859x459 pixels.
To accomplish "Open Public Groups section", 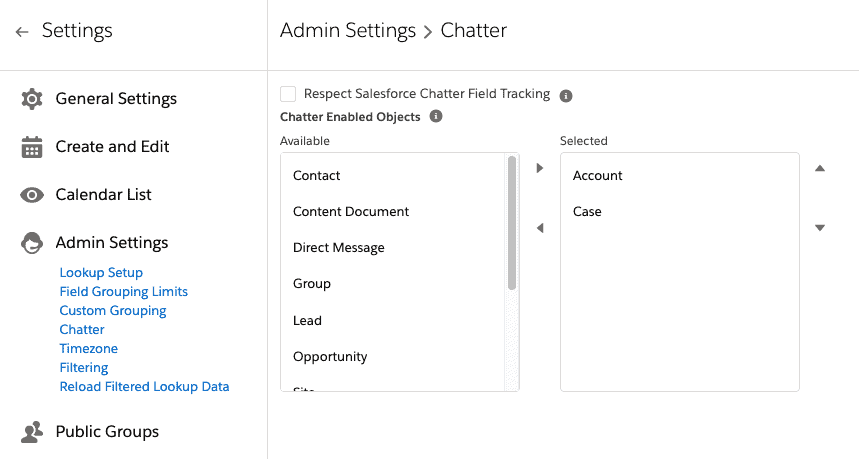I will tap(107, 432).
